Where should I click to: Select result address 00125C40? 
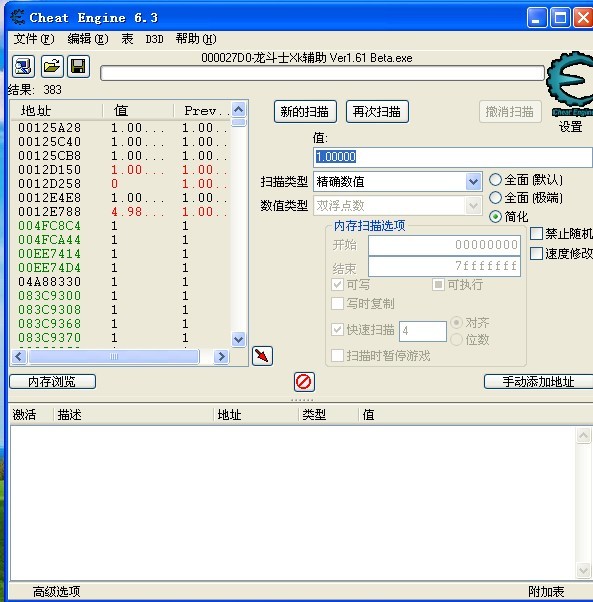click(50, 142)
